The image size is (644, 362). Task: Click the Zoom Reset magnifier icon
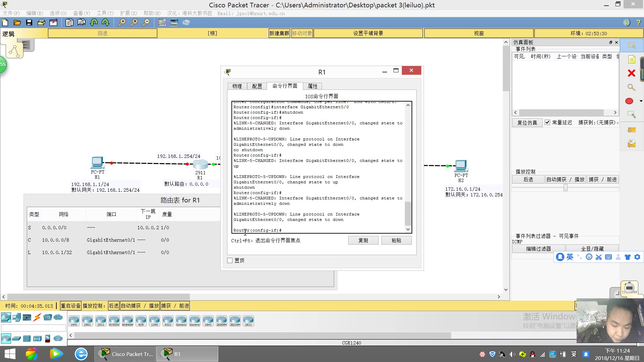coord(134,22)
